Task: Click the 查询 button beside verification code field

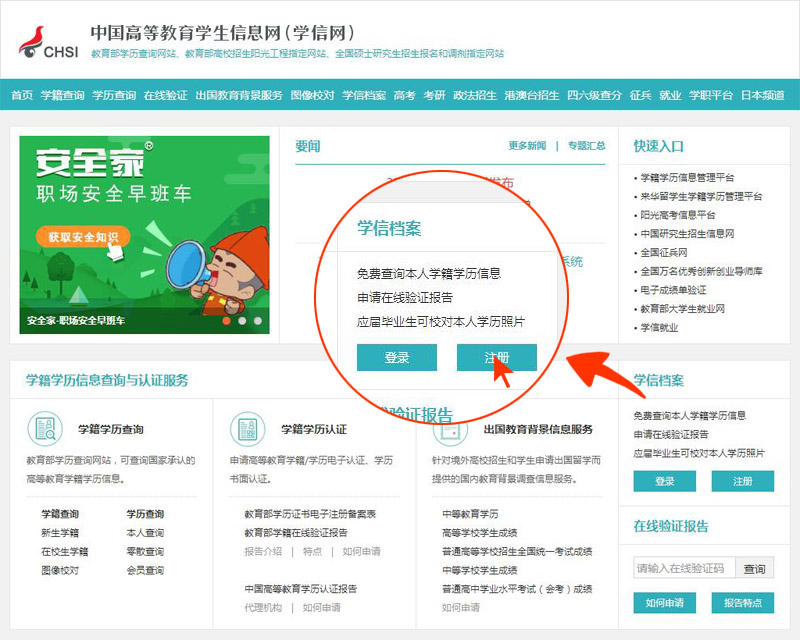Action: 754,569
